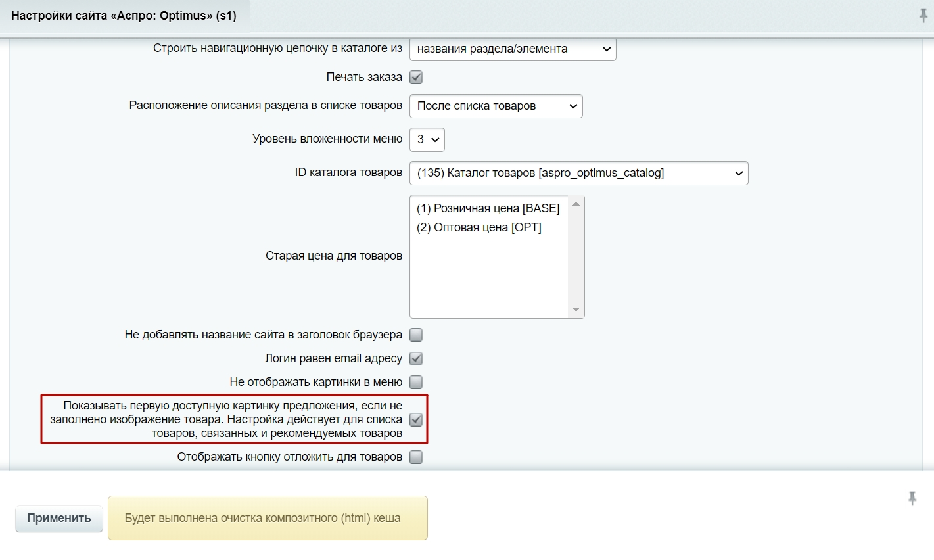Click the Старая цена для товаров label
The image size is (934, 560).
(334, 256)
